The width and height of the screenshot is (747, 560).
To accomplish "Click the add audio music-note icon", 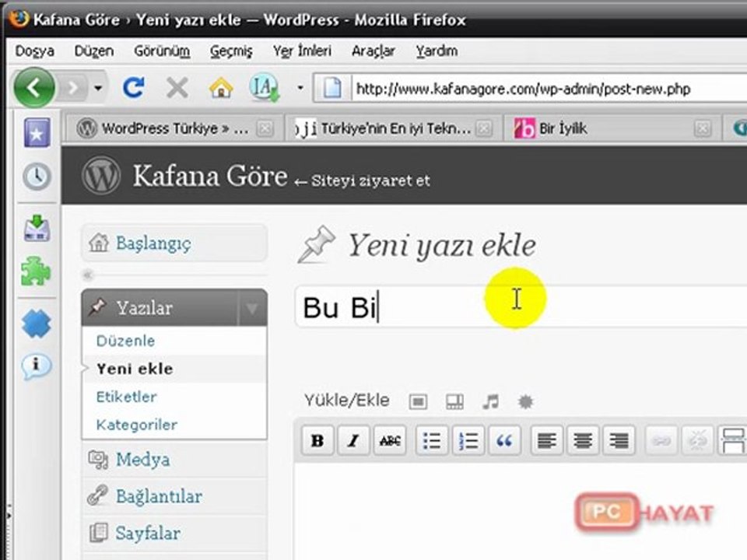I will point(490,402).
